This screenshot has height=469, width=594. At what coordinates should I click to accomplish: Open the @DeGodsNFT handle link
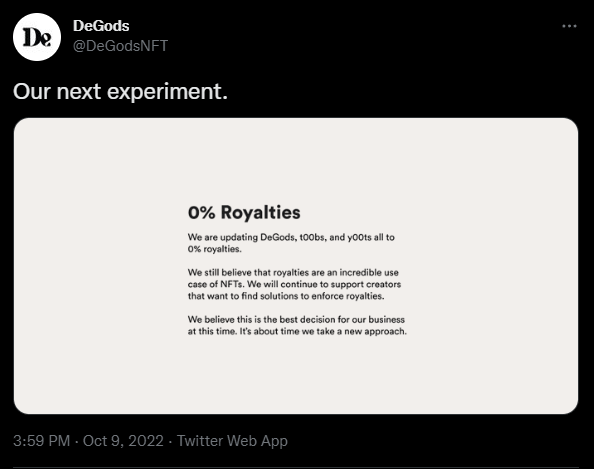tap(120, 46)
